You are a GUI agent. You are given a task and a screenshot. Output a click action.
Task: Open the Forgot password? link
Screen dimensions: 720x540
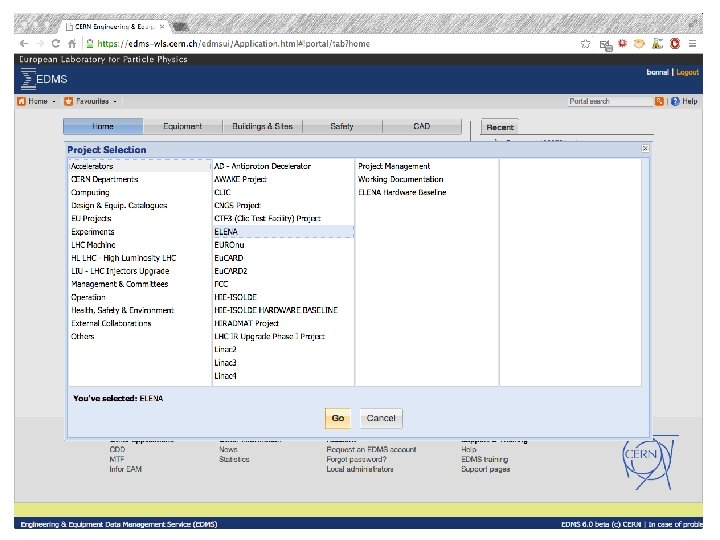click(x=356, y=459)
